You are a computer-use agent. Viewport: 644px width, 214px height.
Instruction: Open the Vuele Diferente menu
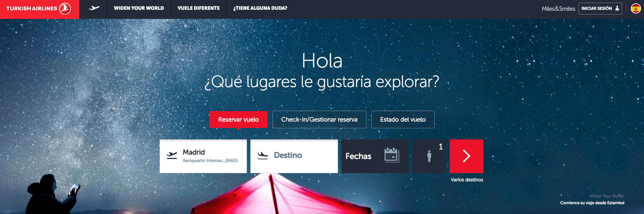198,8
